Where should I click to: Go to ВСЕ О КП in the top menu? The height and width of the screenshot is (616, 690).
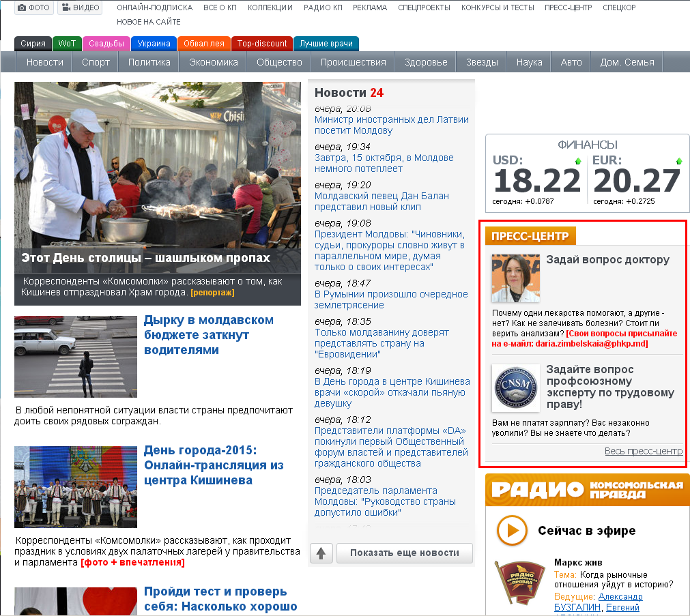tap(220, 8)
